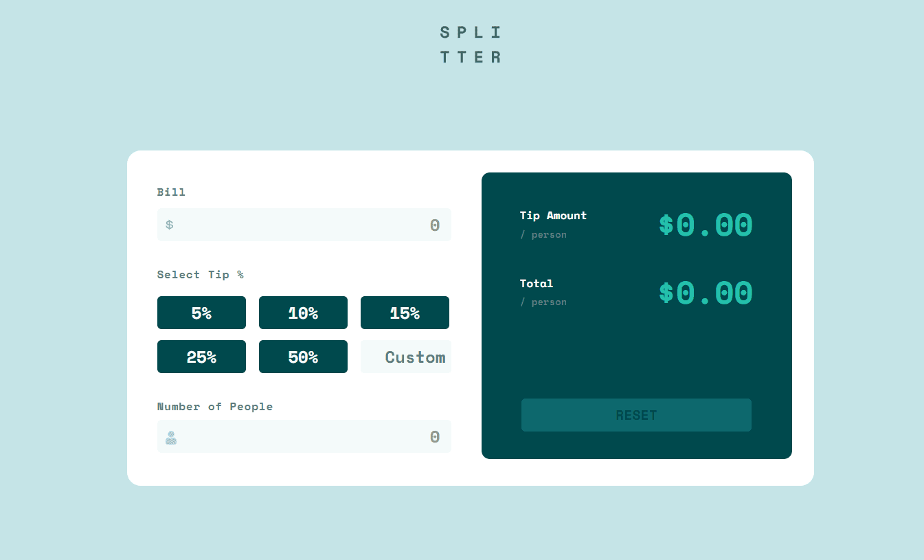This screenshot has height=560, width=924.
Task: Click the Number of People label
Action: pyautogui.click(x=214, y=406)
